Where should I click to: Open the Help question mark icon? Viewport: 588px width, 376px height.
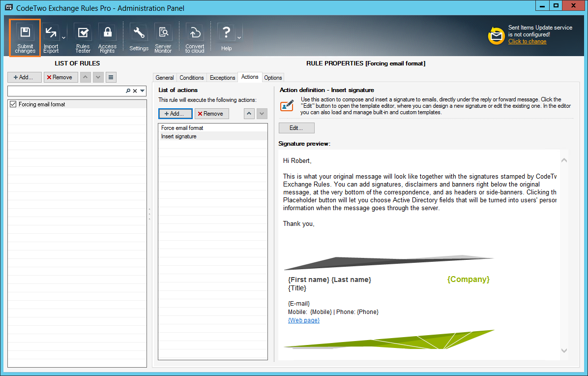(x=227, y=38)
